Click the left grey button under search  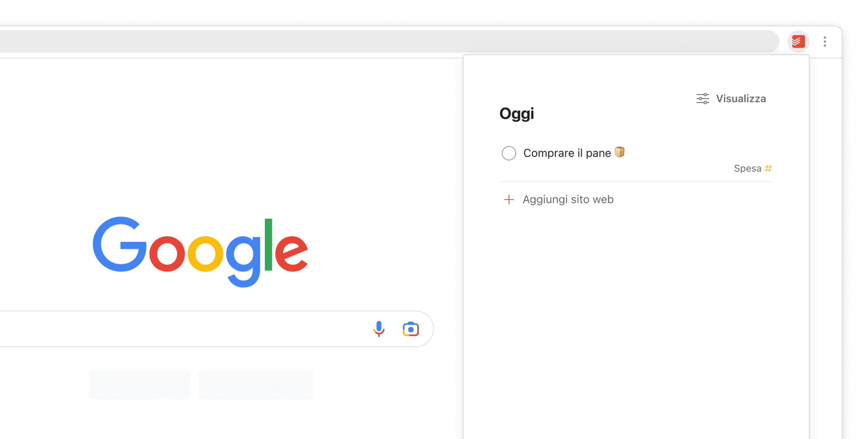click(139, 385)
